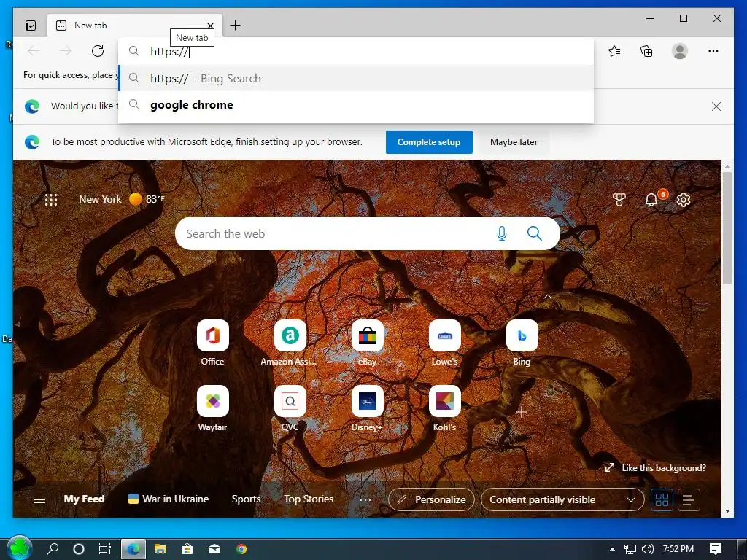Click the voice search microphone icon

pyautogui.click(x=502, y=233)
